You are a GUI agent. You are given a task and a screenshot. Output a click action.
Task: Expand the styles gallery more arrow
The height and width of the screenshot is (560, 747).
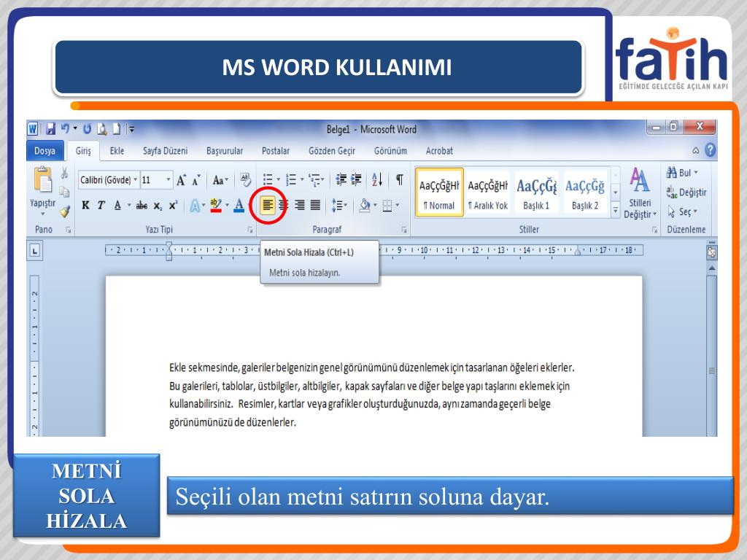(616, 210)
